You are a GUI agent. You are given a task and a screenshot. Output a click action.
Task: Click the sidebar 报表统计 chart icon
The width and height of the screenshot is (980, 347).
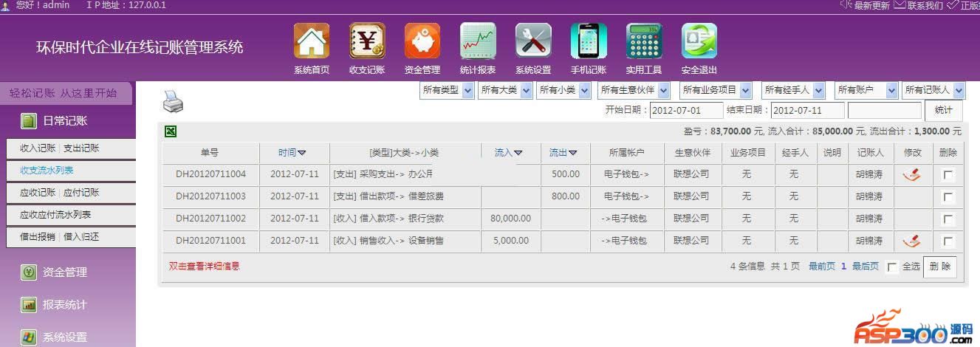[x=29, y=305]
